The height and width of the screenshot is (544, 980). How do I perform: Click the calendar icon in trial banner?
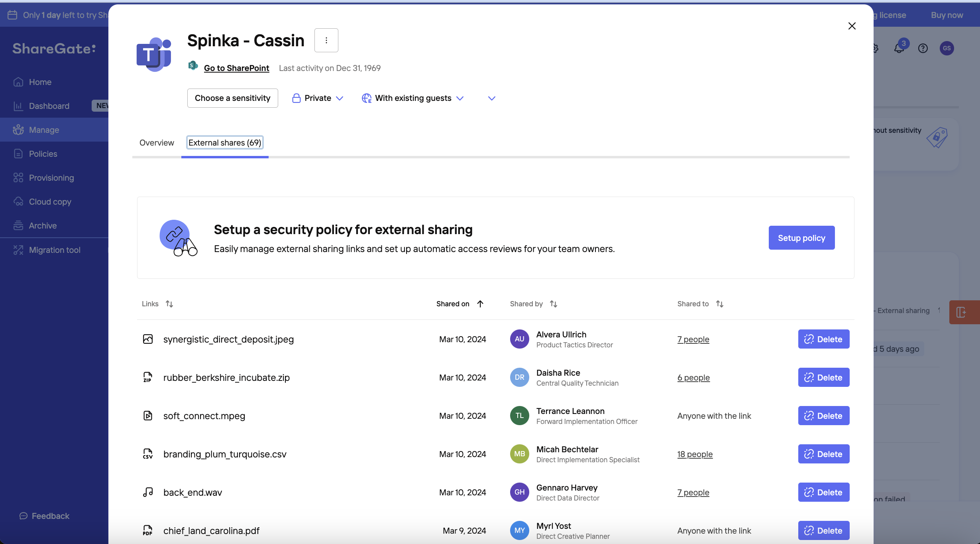click(x=12, y=15)
